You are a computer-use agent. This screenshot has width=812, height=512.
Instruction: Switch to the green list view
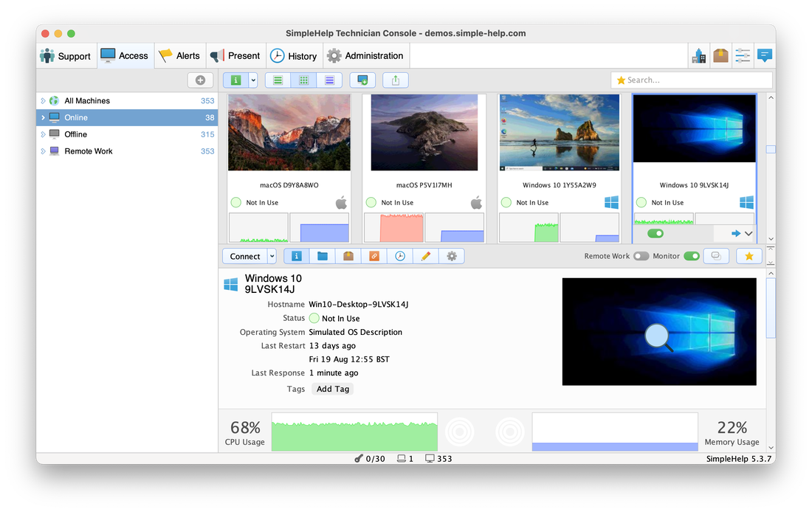[x=278, y=80]
